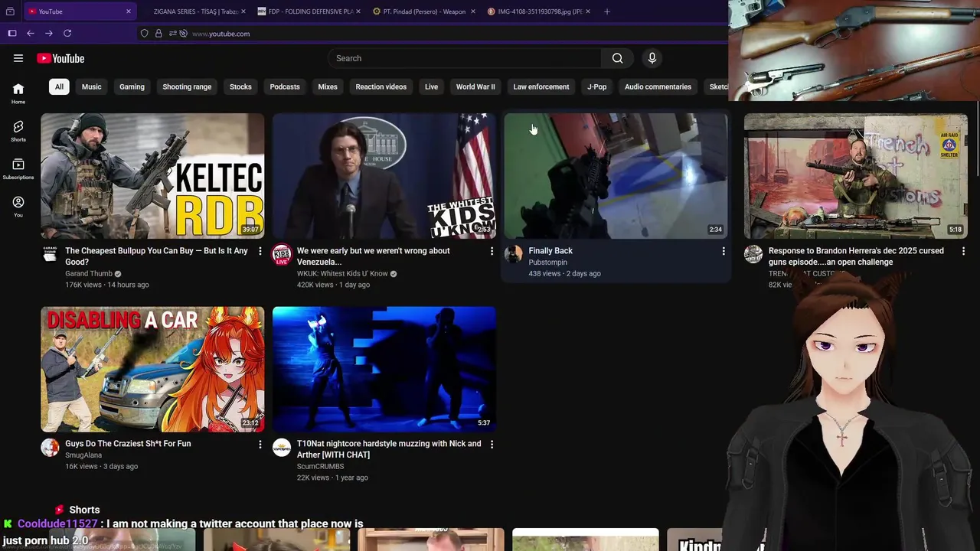
Task: Select the Live filter chip
Action: (x=431, y=86)
